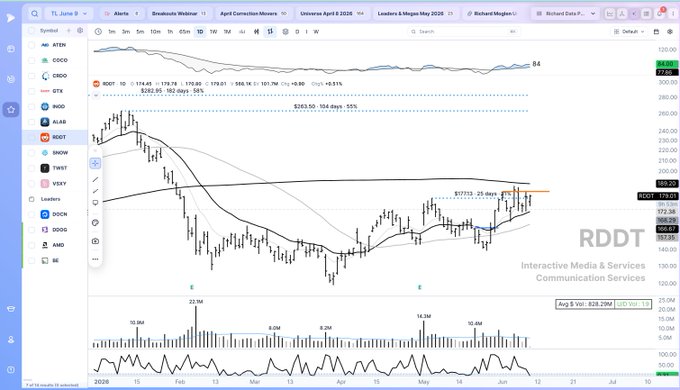
Task: Expand the Richard Data P... dropdown
Action: pyautogui.click(x=566, y=13)
